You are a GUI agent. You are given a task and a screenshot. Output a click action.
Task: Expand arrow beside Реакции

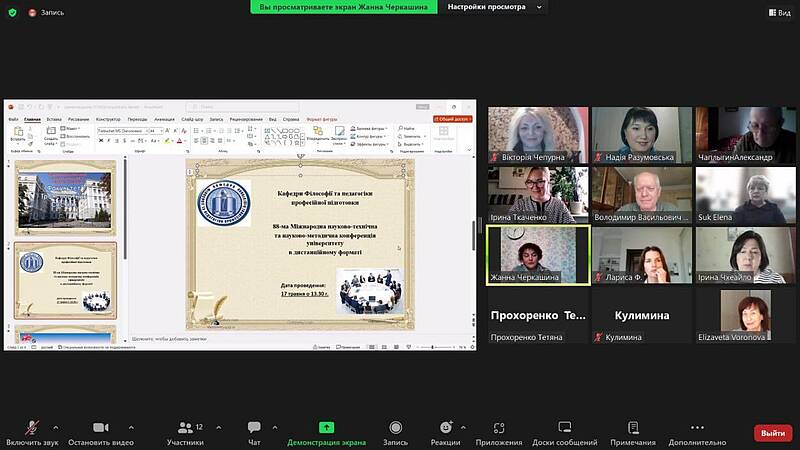463,428
